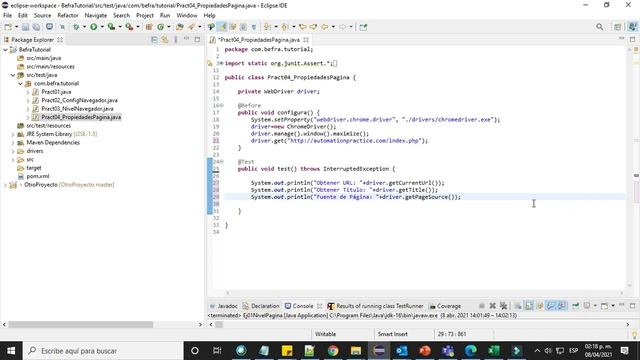The width and height of the screenshot is (640, 360).
Task: Select pom.xml in project tree
Action: tap(38, 176)
